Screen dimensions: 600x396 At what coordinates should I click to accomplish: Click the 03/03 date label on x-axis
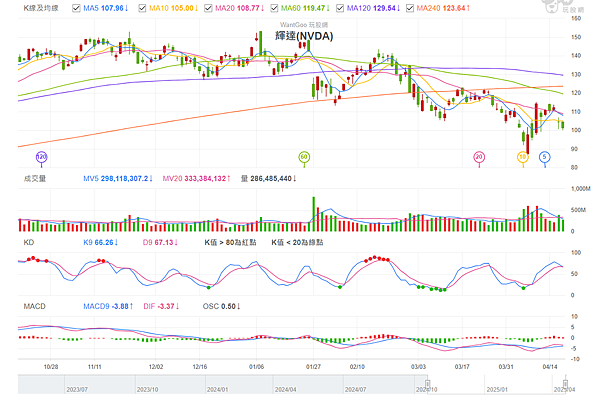(x=418, y=367)
